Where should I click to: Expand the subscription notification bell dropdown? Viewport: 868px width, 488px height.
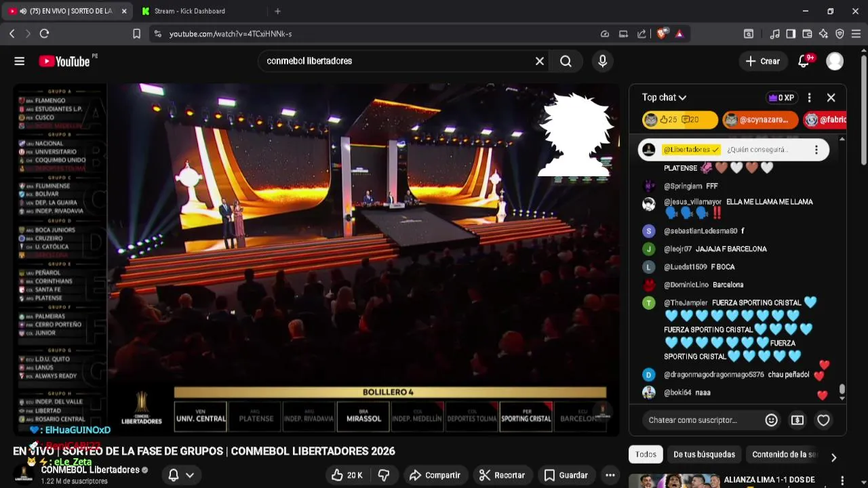181,475
